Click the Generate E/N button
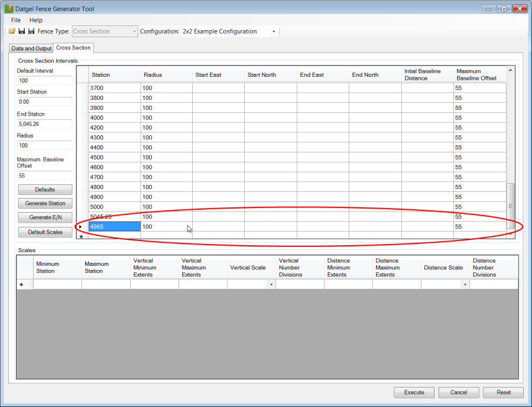The height and width of the screenshot is (407, 532). point(45,217)
